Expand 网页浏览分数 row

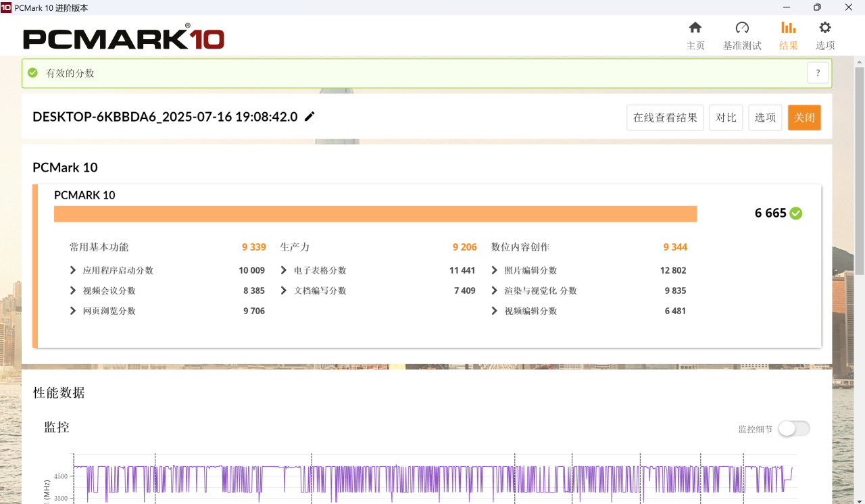tap(73, 311)
